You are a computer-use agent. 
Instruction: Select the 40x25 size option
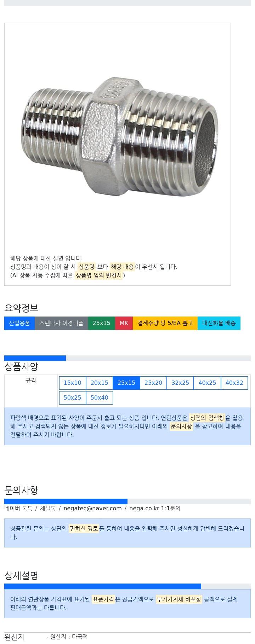click(207, 383)
